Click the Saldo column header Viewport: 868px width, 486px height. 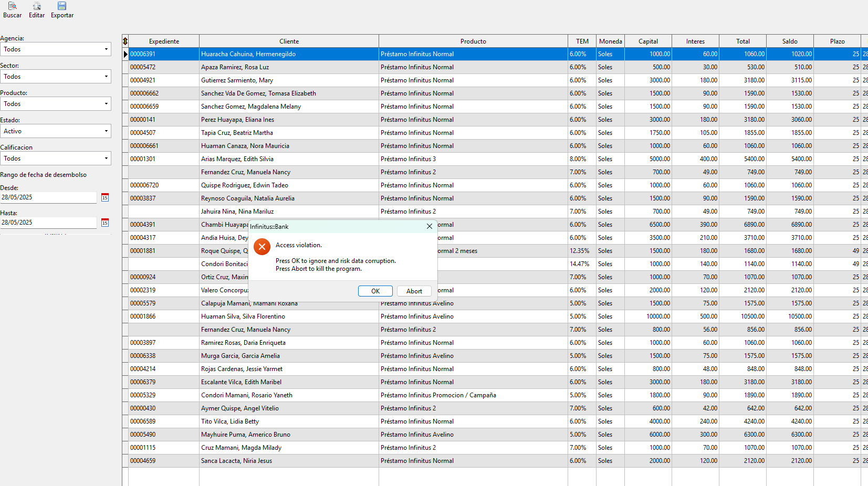[x=790, y=41]
